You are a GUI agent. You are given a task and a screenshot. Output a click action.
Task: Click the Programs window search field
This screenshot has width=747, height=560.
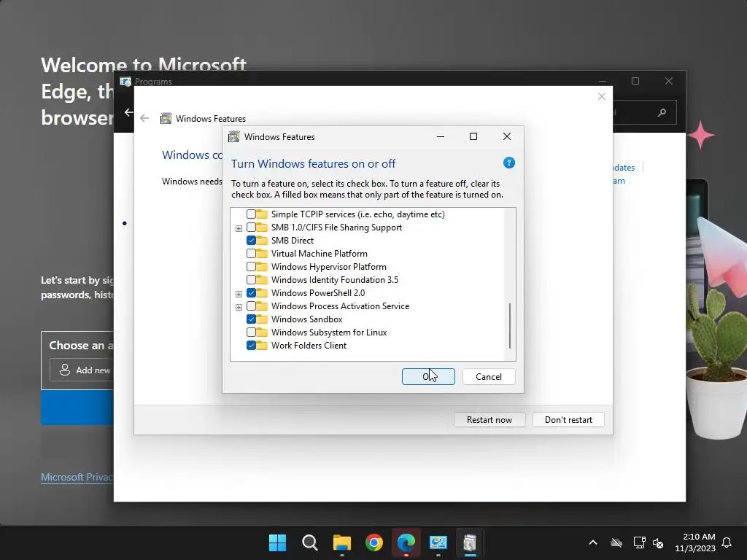(x=644, y=112)
